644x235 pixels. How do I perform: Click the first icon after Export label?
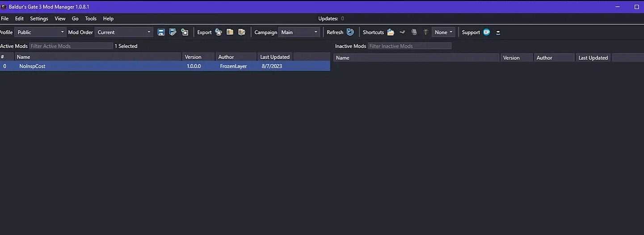[219, 32]
